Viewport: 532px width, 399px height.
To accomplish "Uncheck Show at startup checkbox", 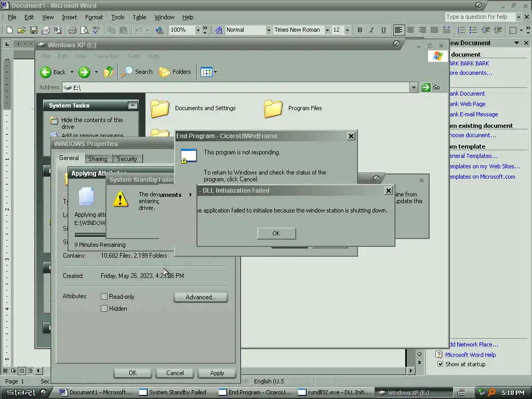I will pyautogui.click(x=441, y=364).
